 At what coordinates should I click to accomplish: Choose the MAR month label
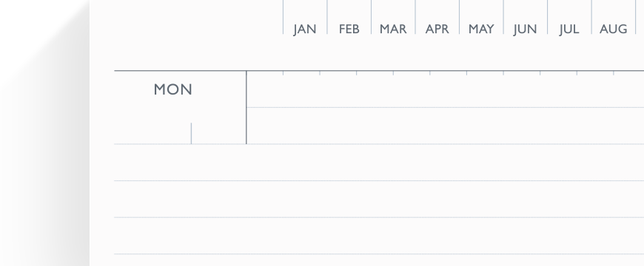(x=393, y=29)
